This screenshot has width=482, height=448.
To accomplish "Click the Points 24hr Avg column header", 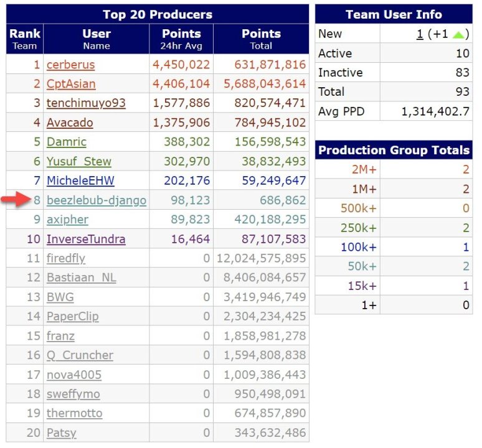I will (x=181, y=39).
